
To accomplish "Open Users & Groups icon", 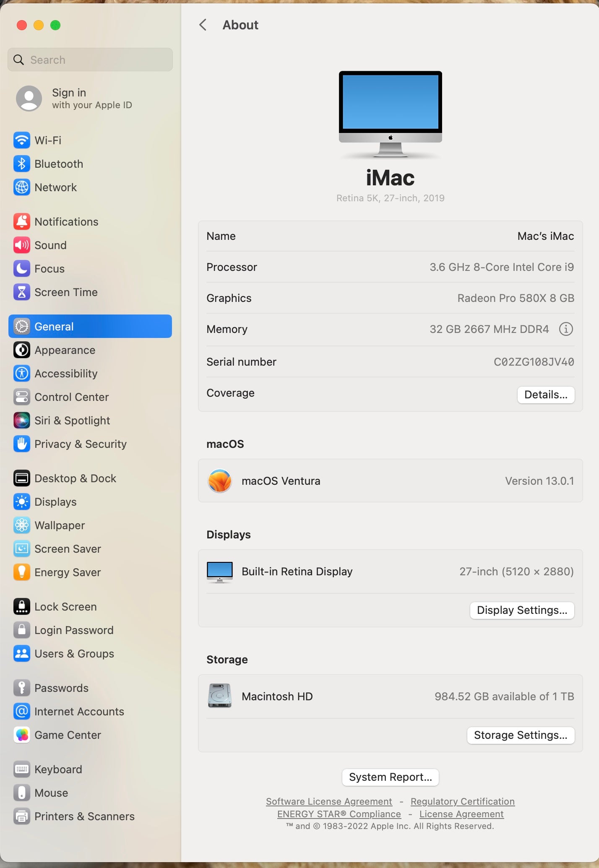I will click(x=22, y=654).
